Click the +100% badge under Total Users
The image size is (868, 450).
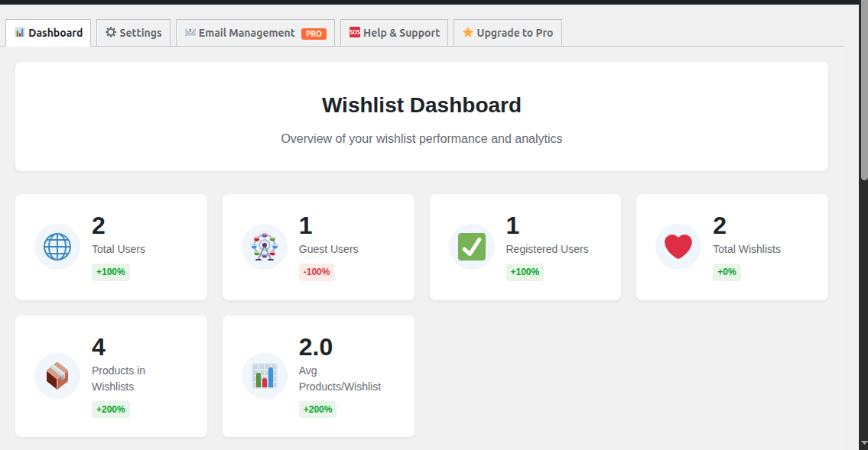point(110,272)
